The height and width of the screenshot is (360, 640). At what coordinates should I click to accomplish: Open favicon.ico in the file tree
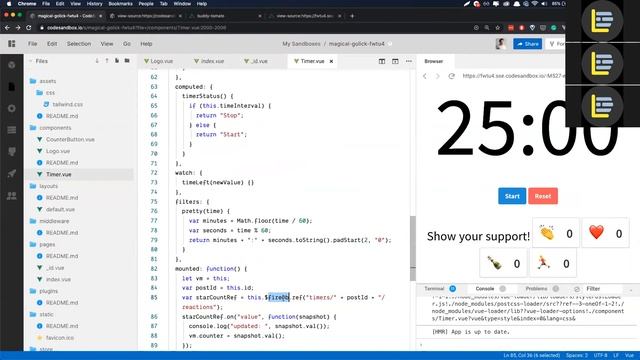56,338
